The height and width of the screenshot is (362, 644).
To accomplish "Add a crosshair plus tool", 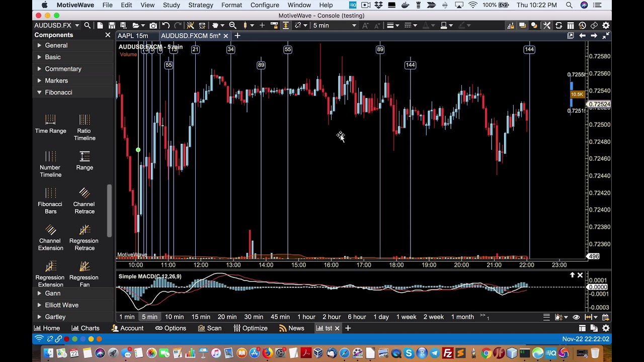I will pyautogui.click(x=262, y=25).
